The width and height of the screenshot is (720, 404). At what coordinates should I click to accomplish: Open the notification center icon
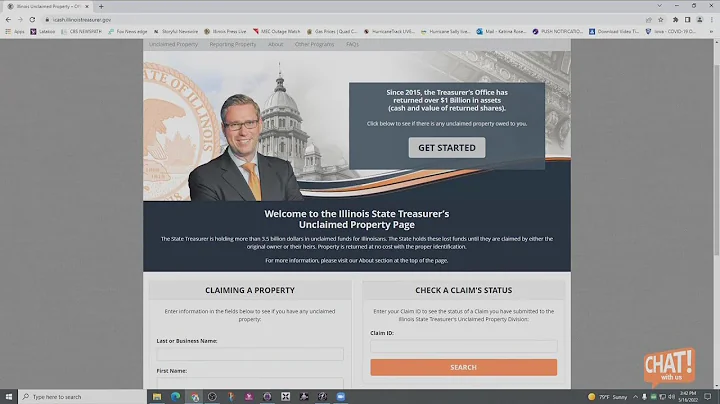(708, 397)
